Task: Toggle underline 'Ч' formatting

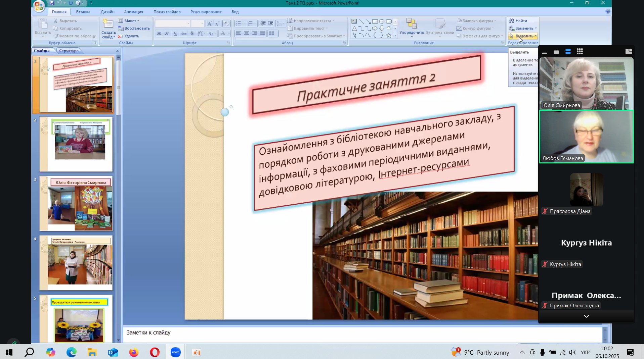Action: click(x=175, y=34)
